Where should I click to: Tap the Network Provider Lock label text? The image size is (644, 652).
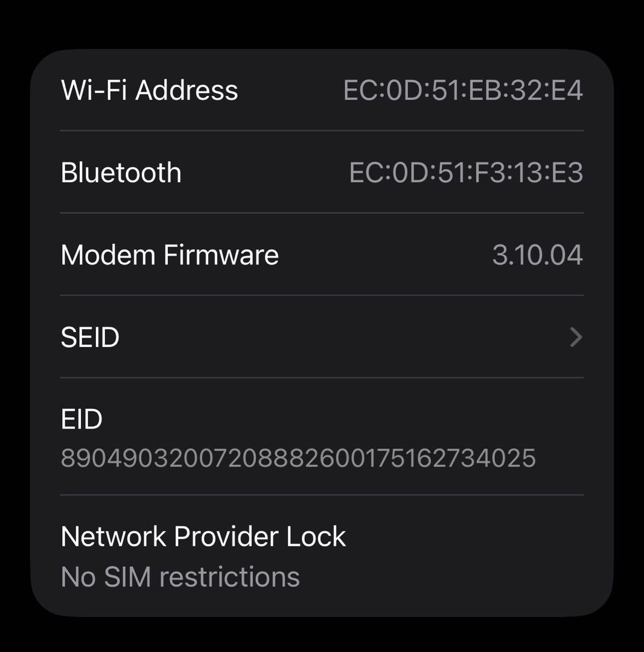(x=203, y=536)
